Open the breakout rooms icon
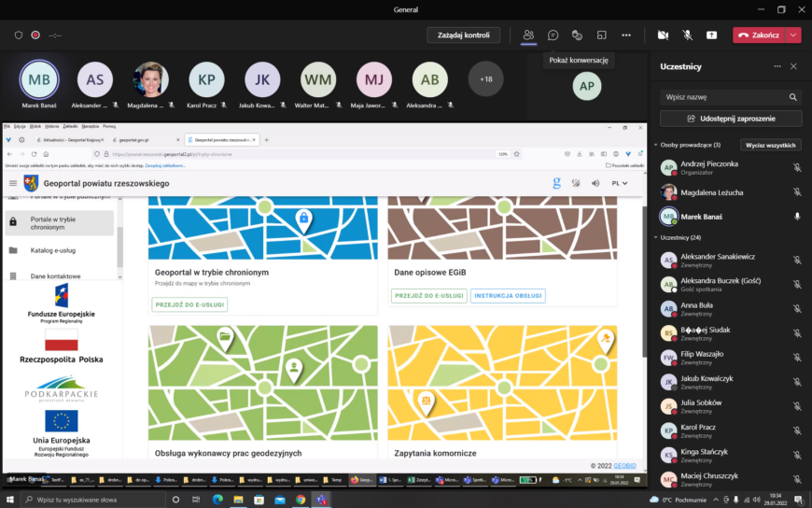The image size is (812, 508). coord(601,35)
